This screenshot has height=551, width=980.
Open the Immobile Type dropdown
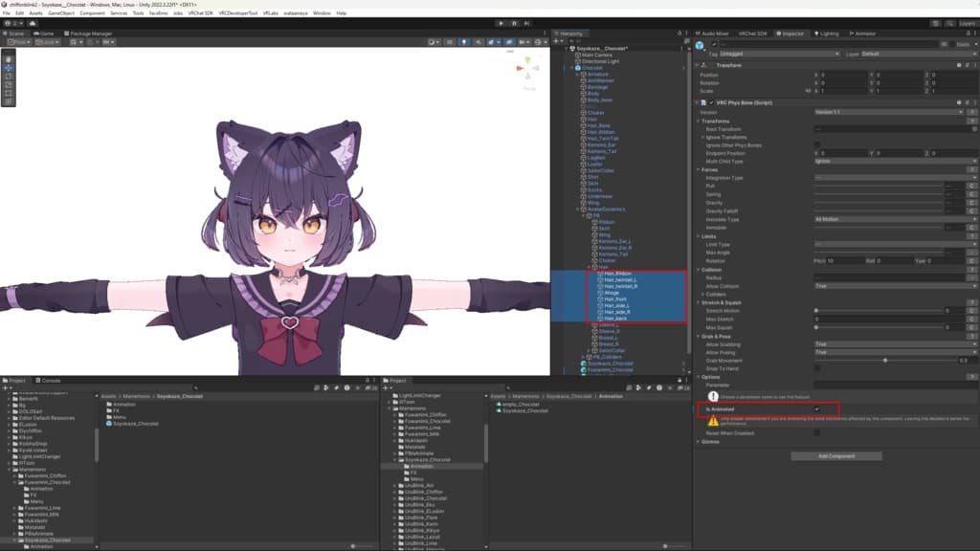coord(888,219)
